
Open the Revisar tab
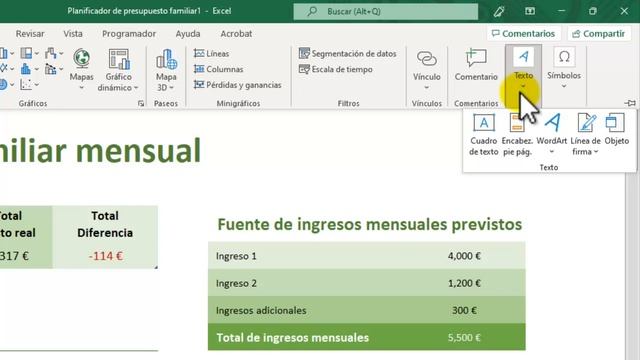pos(30,33)
